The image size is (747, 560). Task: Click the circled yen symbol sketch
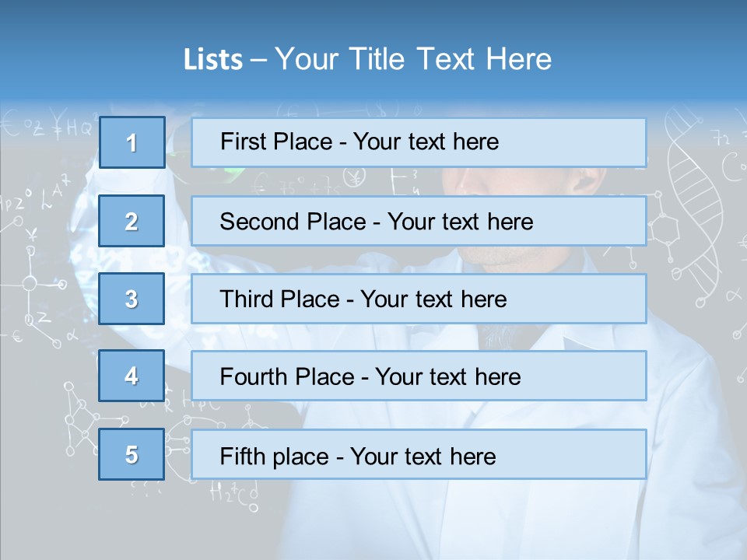click(355, 178)
